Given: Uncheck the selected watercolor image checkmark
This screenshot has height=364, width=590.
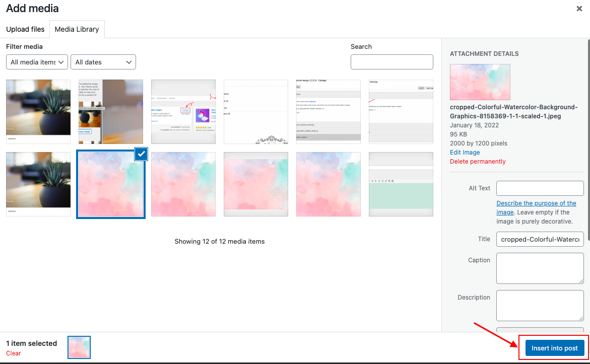Looking at the screenshot, I should click(141, 154).
